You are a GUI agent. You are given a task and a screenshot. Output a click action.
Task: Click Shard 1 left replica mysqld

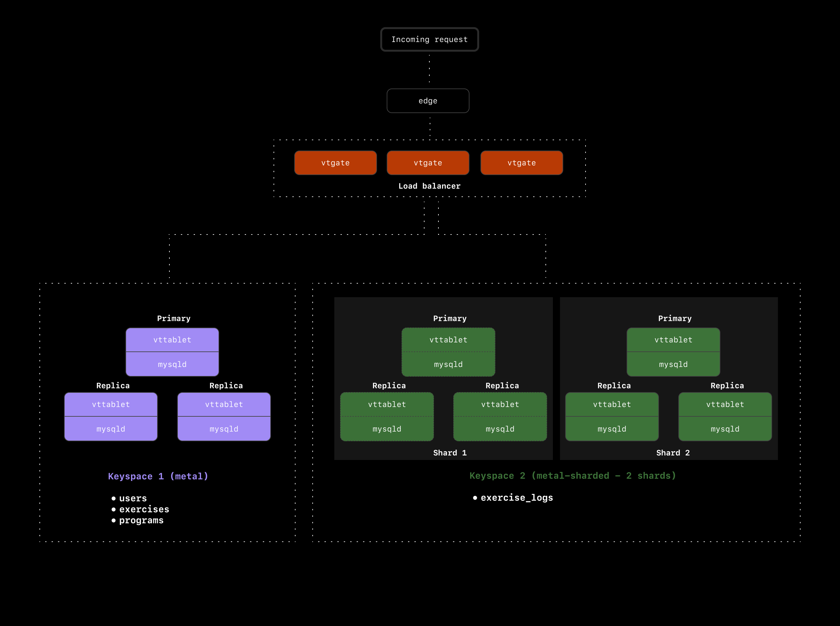coord(387,429)
